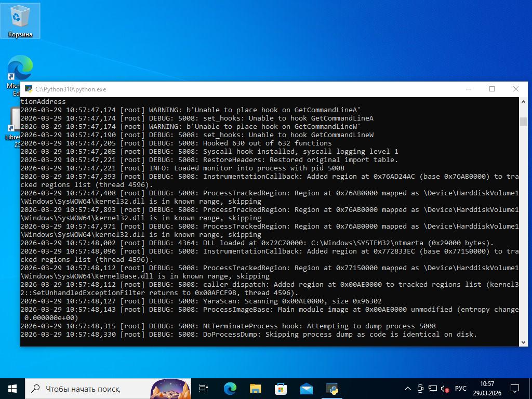Open the Recycle Bin desktop icon
Screen dimensions: 532x399
click(x=20, y=21)
